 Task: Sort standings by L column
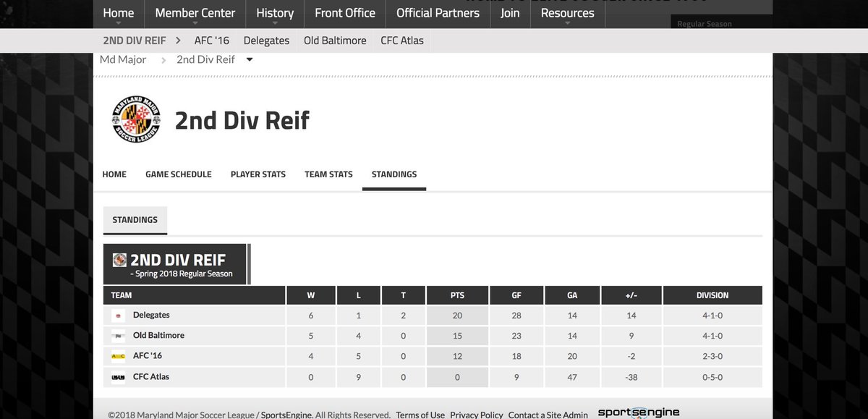[x=359, y=295]
